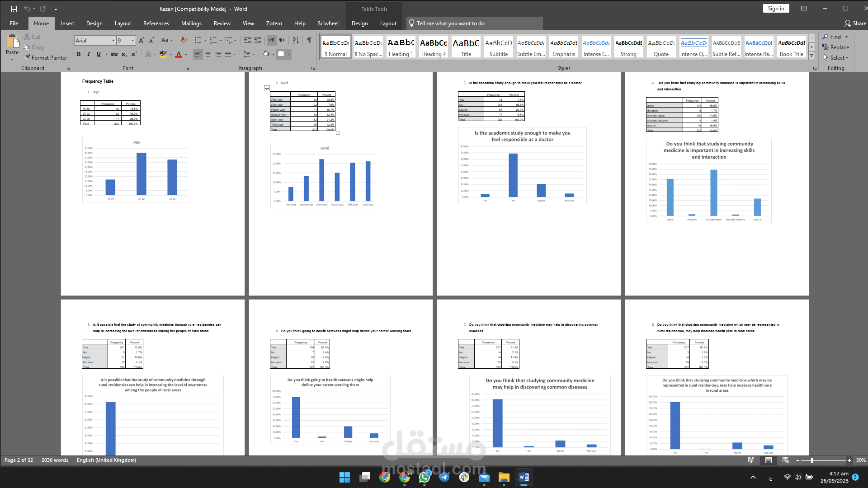Image resolution: width=868 pixels, height=488 pixels.
Task: Click the Decrease Indent icon
Action: [x=247, y=40]
